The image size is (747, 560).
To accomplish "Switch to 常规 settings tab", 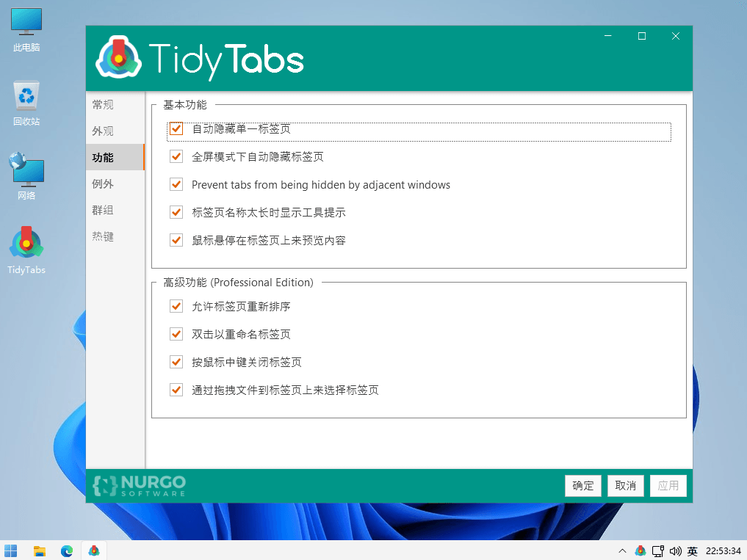I will click(x=115, y=104).
